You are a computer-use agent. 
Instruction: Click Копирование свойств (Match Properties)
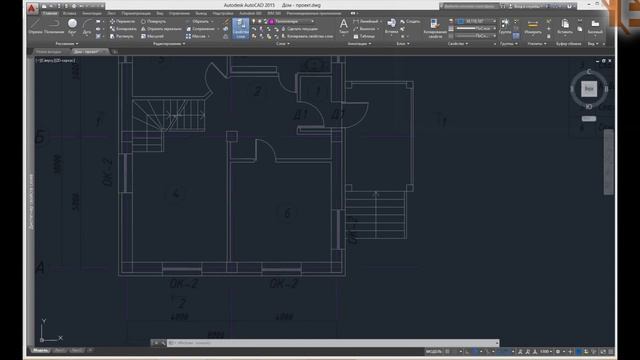point(435,29)
